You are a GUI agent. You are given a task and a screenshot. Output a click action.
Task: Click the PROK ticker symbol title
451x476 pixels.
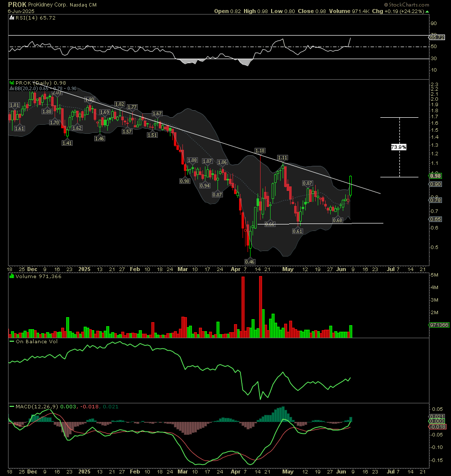tap(17, 5)
